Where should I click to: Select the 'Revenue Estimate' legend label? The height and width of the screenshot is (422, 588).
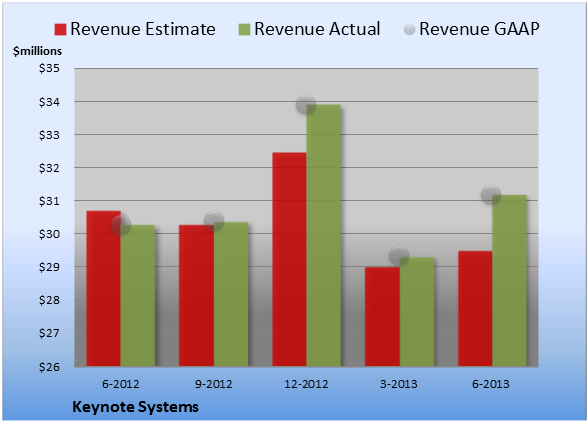[x=143, y=29]
